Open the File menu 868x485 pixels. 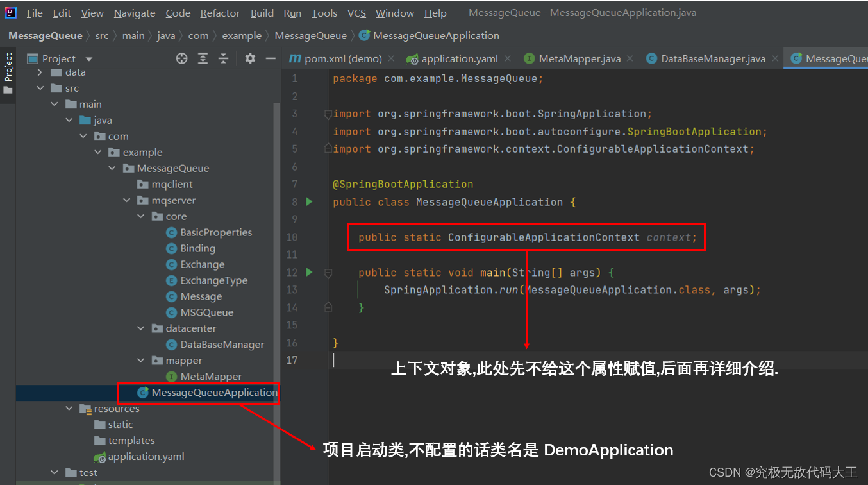[x=35, y=13]
